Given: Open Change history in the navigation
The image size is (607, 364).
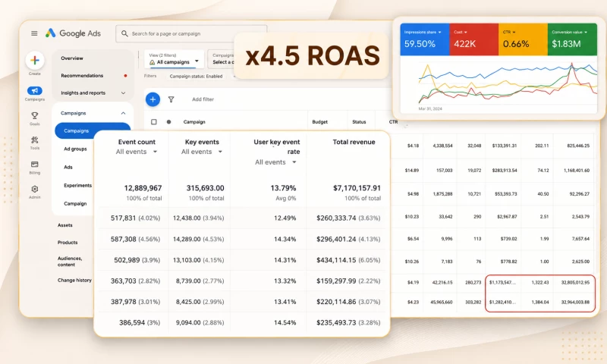Looking at the screenshot, I should (x=74, y=280).
